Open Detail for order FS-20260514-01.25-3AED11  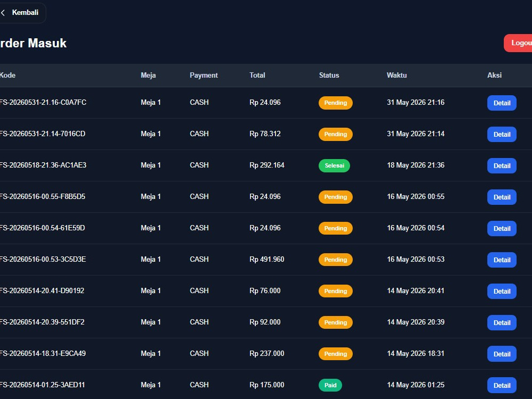click(x=502, y=385)
